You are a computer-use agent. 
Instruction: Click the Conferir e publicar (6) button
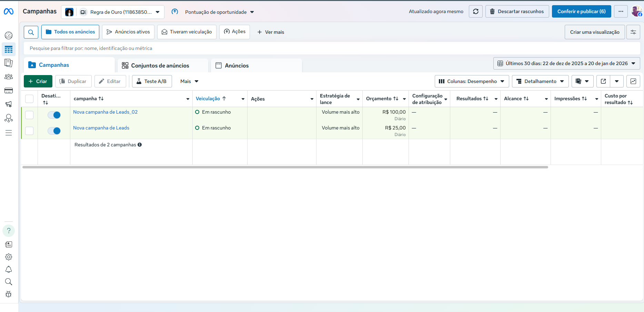[x=581, y=11]
